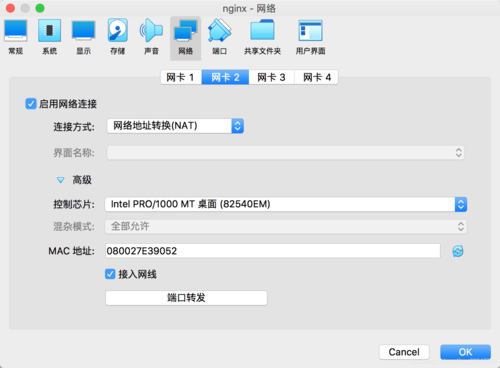
Task: Open 控制芯片 Intel PRO/1000 dropdown
Action: [x=286, y=204]
